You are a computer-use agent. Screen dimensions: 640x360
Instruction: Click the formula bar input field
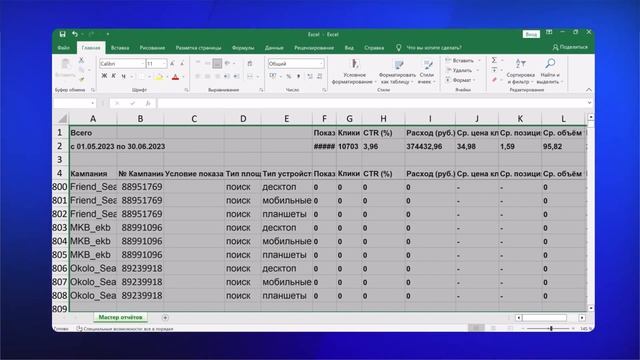tap(371, 103)
